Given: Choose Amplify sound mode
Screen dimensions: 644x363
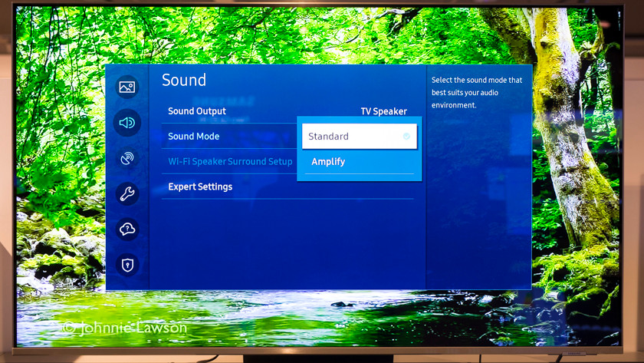Looking at the screenshot, I should (x=360, y=162).
